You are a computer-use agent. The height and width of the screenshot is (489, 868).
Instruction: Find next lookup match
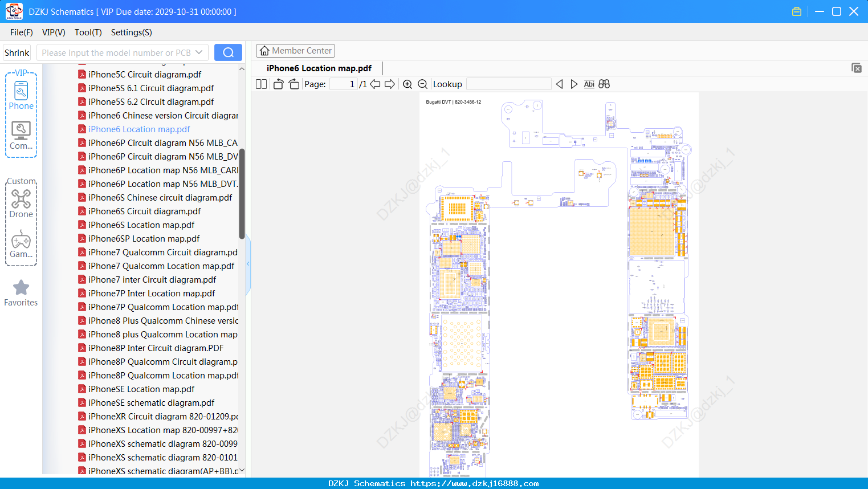pyautogui.click(x=574, y=84)
